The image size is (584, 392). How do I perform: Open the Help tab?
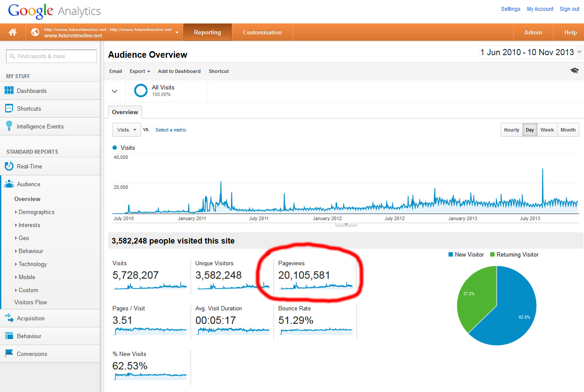571,32
